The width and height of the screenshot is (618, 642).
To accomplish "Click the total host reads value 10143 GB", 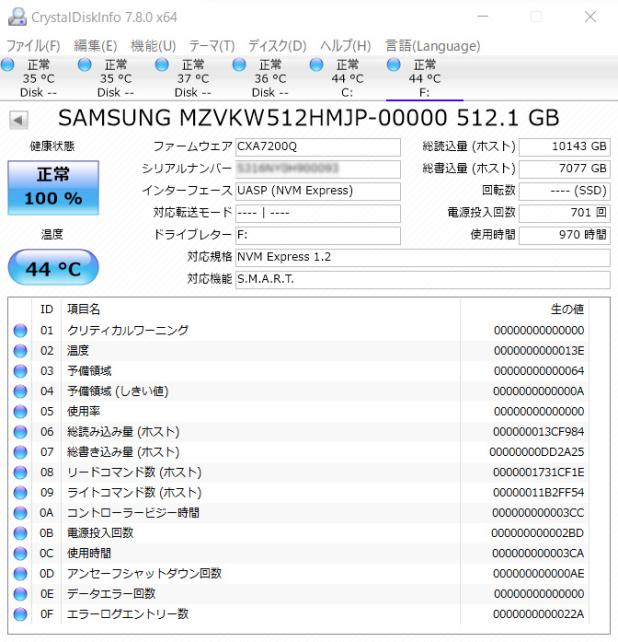I will click(x=565, y=147).
